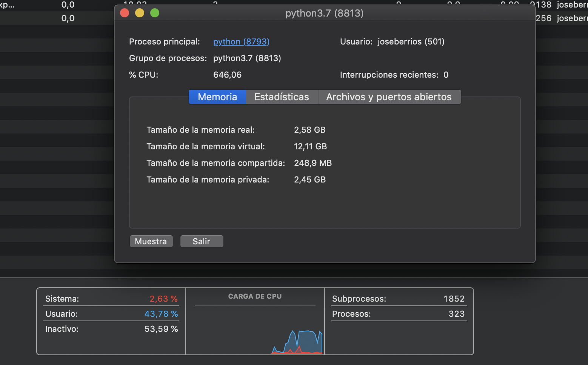The height and width of the screenshot is (365, 588).
Task: Quit the process using the Salir button
Action: click(202, 241)
